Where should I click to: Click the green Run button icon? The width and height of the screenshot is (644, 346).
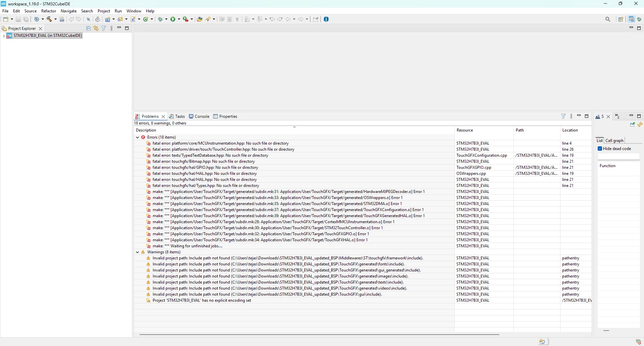coord(173,19)
